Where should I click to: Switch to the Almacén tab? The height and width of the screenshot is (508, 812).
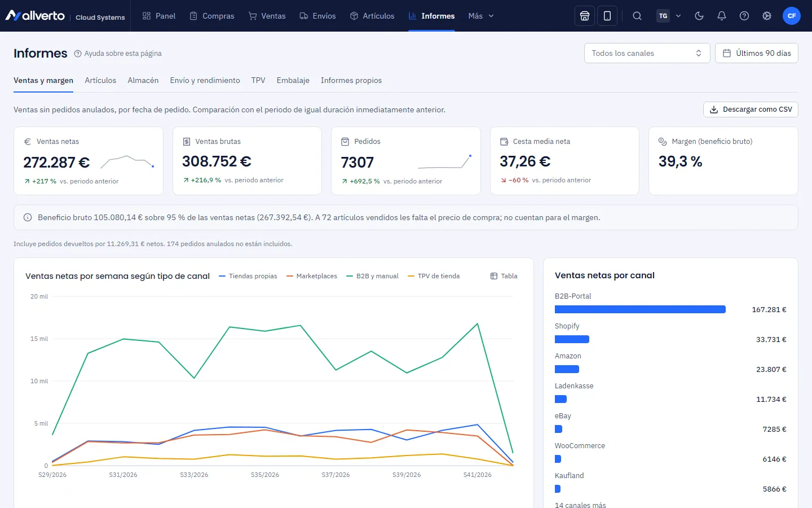pyautogui.click(x=143, y=81)
